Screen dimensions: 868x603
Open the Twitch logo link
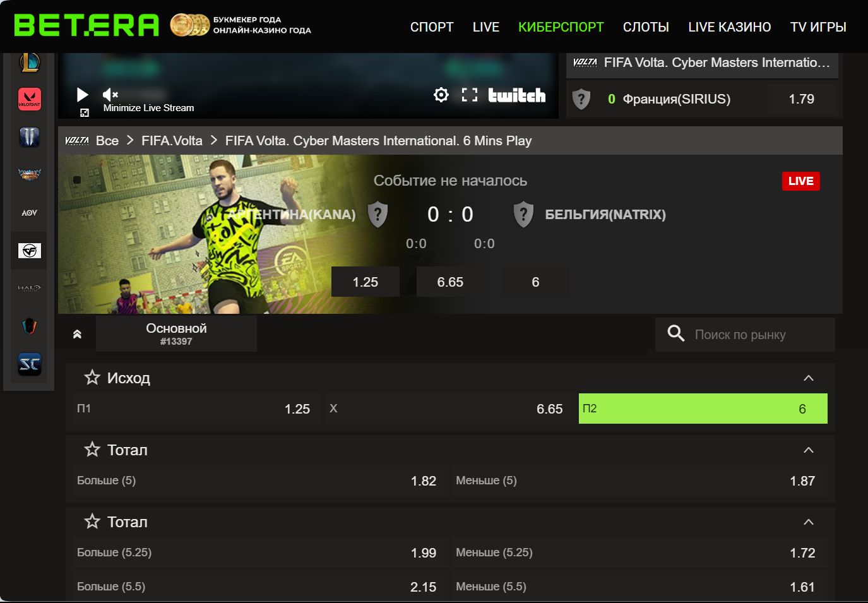tap(517, 95)
